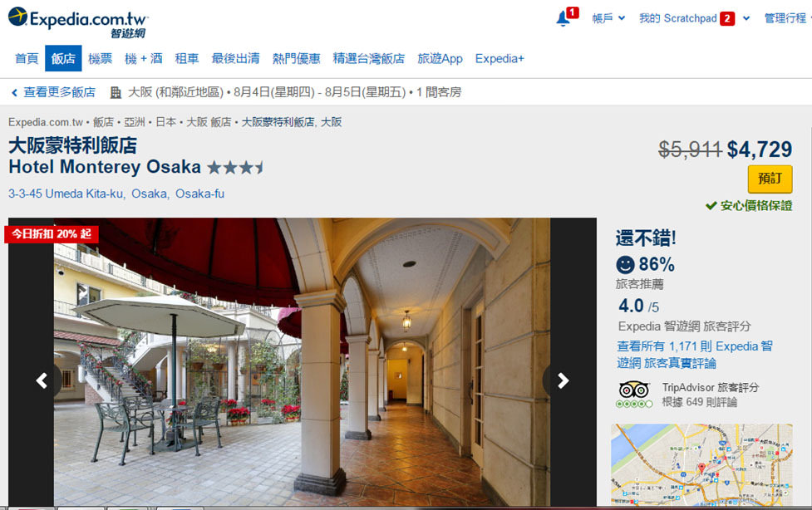Click the hotel building icon beside 大阪
Screen dimensions: 812x510
point(116,93)
